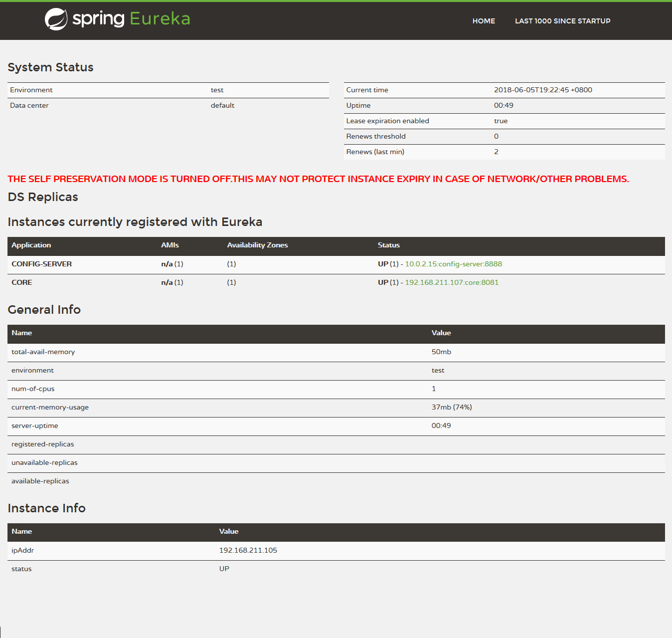Click the Environment label in System Status
The image size is (672, 638).
pos(31,90)
